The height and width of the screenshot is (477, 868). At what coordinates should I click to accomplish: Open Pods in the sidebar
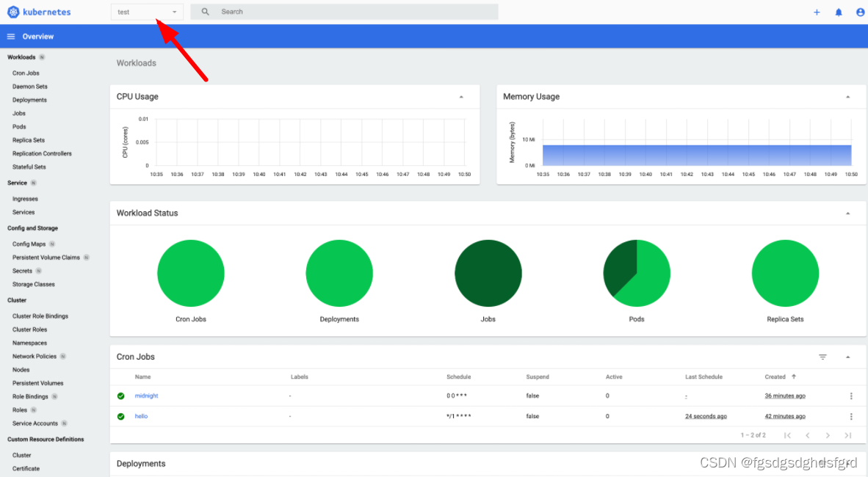click(19, 127)
